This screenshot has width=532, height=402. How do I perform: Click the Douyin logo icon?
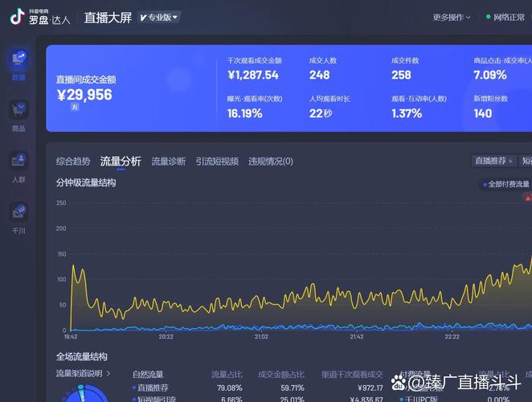pos(17,17)
